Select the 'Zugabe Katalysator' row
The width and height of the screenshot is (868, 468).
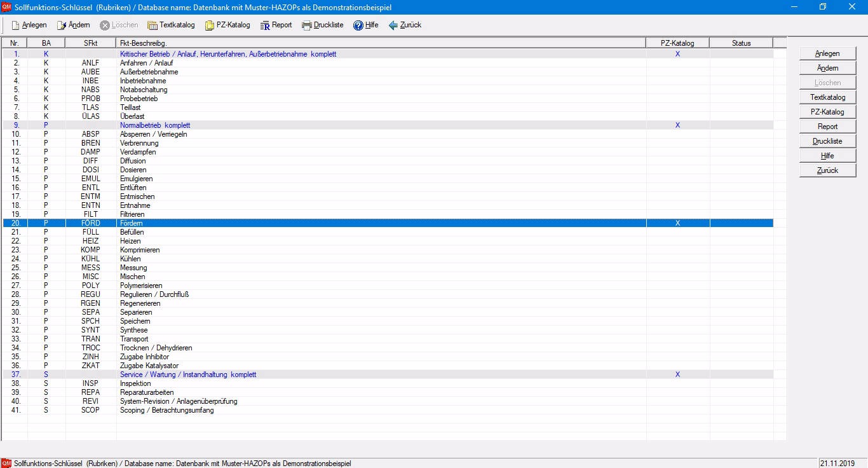tap(388, 366)
